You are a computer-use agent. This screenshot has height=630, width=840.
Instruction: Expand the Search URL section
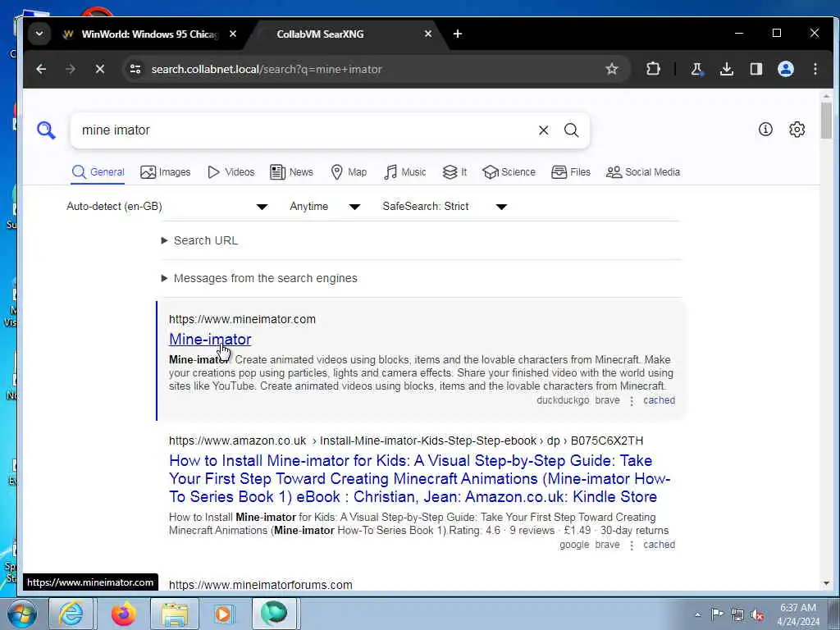click(199, 240)
